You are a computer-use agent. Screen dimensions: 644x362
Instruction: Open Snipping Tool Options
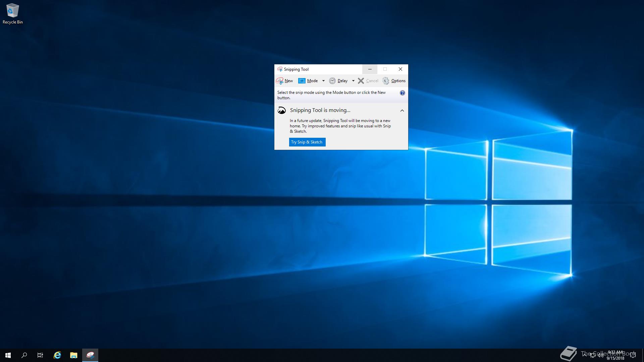394,81
